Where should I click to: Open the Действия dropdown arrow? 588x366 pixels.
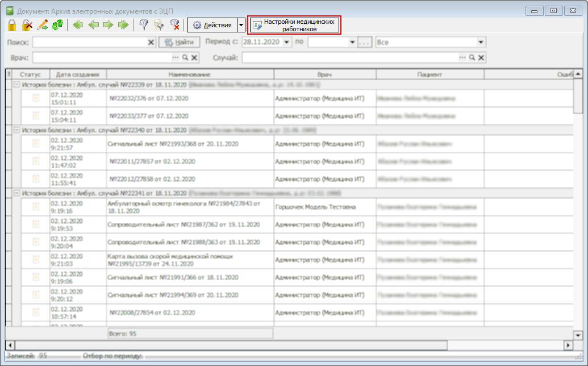point(241,26)
